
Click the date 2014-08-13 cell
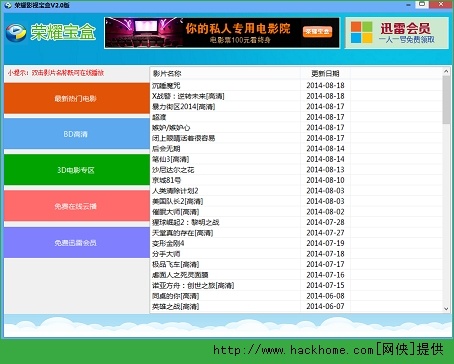(x=325, y=170)
